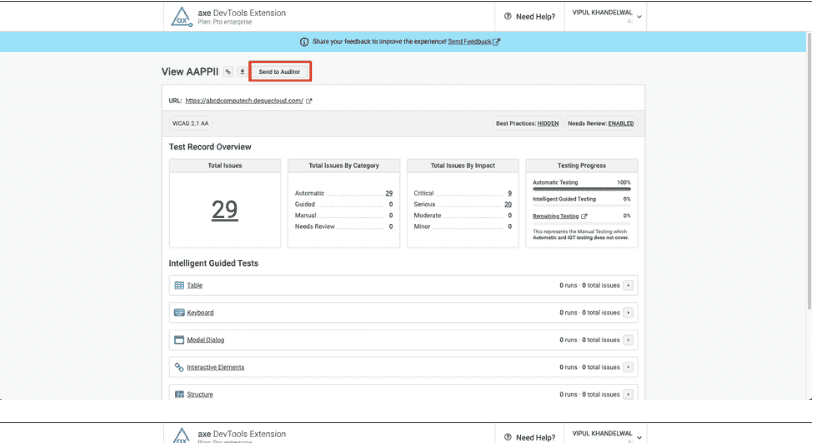
Task: Click the Modal Dialog test icon
Action: pyautogui.click(x=179, y=340)
